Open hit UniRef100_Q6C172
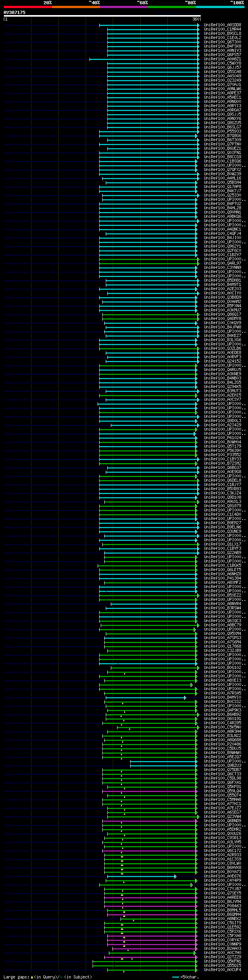The image size is (248, 980). click(x=222, y=851)
